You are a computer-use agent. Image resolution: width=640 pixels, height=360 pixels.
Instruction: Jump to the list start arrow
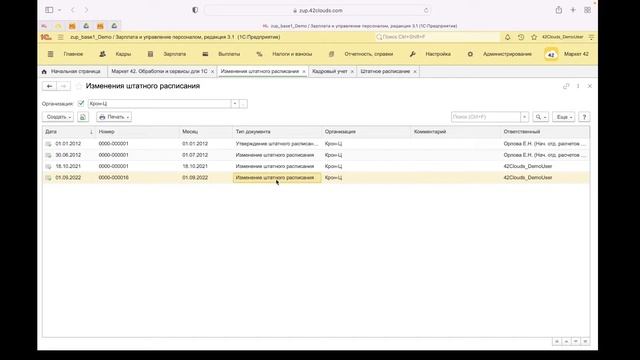557,341
